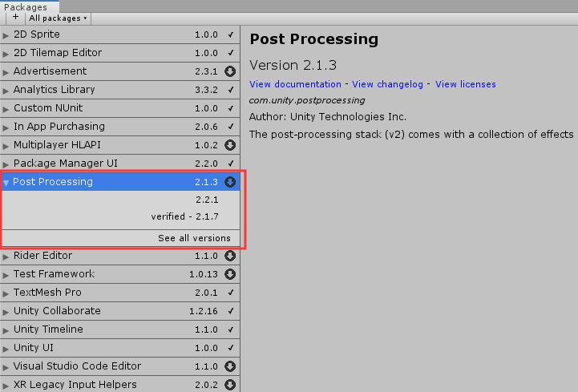Click update icon for Visual Studio Code Editor
The image size is (578, 392).
pos(230,366)
